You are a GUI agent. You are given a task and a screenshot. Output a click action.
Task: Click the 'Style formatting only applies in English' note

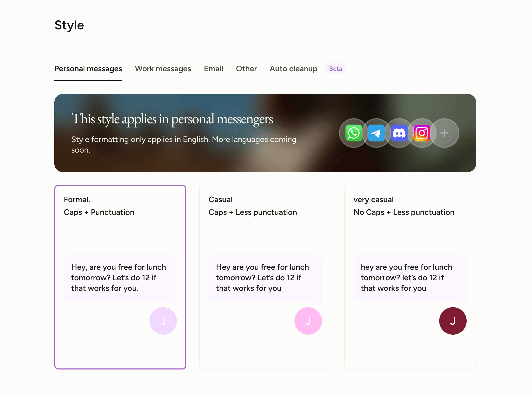pyautogui.click(x=184, y=144)
